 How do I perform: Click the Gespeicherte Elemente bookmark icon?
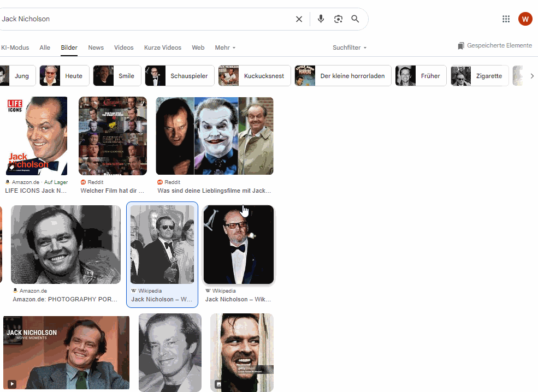pos(461,46)
